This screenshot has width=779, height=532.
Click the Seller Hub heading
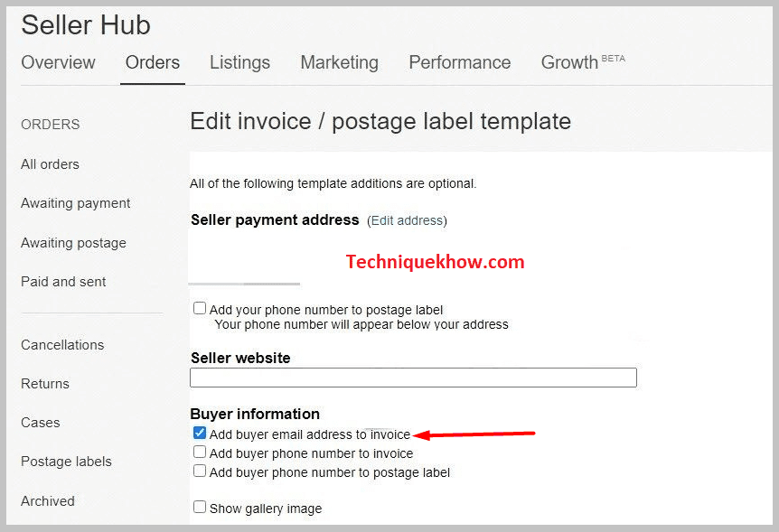click(x=86, y=24)
